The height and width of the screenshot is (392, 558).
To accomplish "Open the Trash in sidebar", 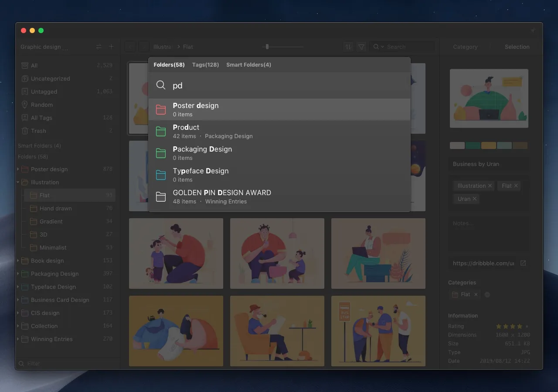I will coord(38,131).
